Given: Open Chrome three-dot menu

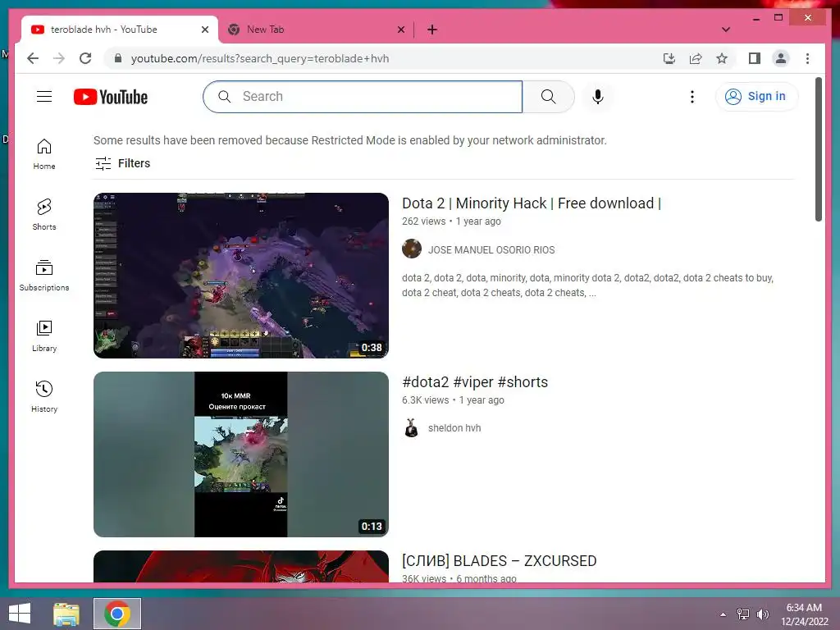Looking at the screenshot, I should (x=807, y=58).
